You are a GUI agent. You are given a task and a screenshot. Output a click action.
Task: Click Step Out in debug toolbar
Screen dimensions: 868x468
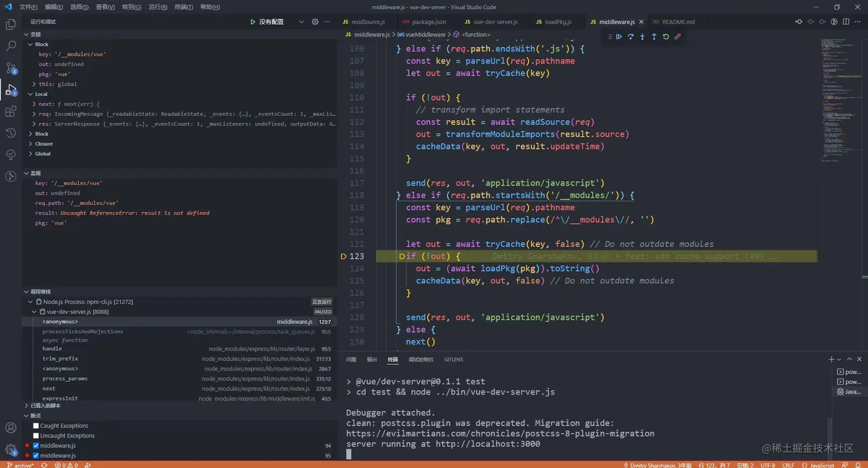654,37
